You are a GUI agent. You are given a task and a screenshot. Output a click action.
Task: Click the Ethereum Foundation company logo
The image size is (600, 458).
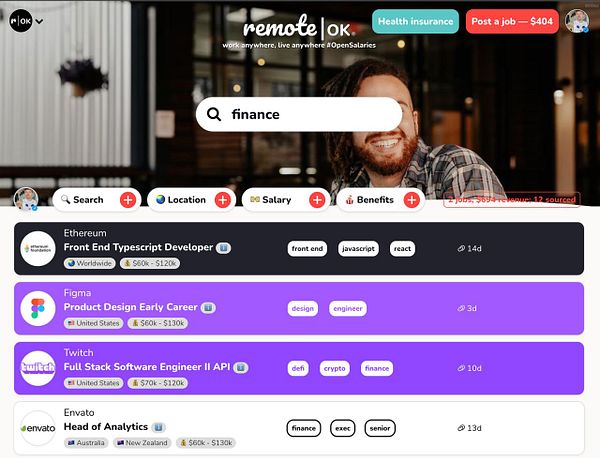(38, 248)
